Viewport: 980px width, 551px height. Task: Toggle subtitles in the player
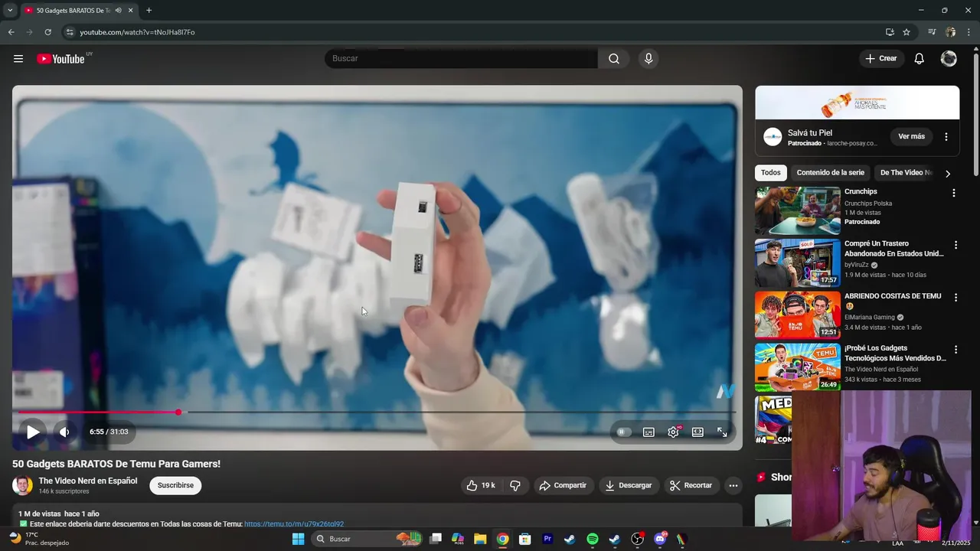tap(648, 432)
